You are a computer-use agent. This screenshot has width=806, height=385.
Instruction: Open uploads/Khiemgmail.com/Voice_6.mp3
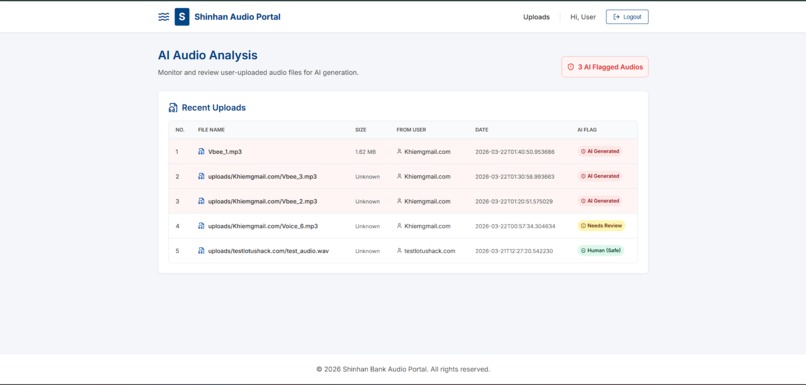(x=263, y=226)
